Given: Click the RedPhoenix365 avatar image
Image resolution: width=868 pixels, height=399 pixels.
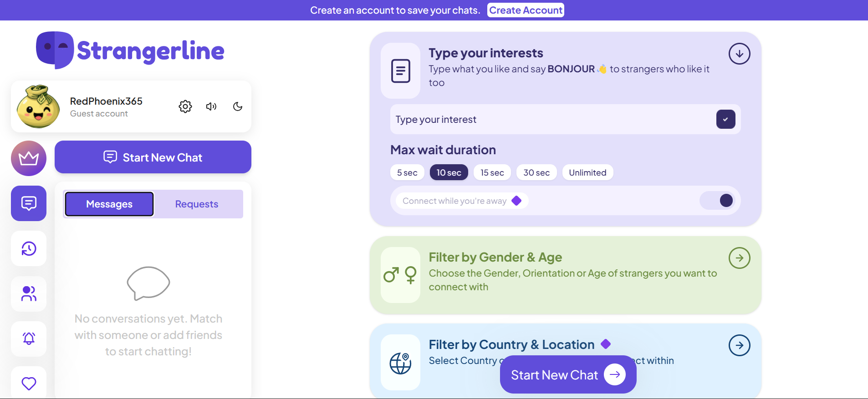Looking at the screenshot, I should click(38, 106).
